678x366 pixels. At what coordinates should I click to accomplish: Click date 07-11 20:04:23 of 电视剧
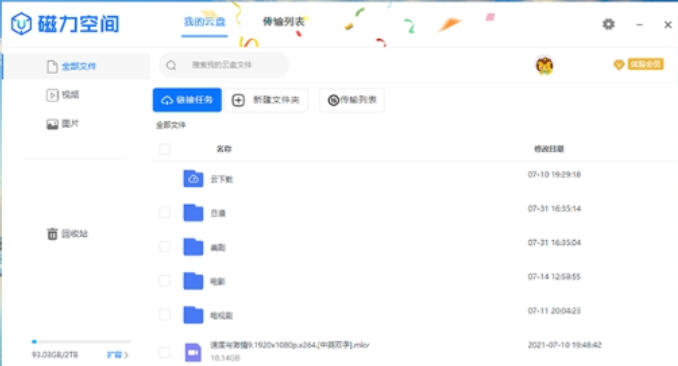(x=554, y=311)
